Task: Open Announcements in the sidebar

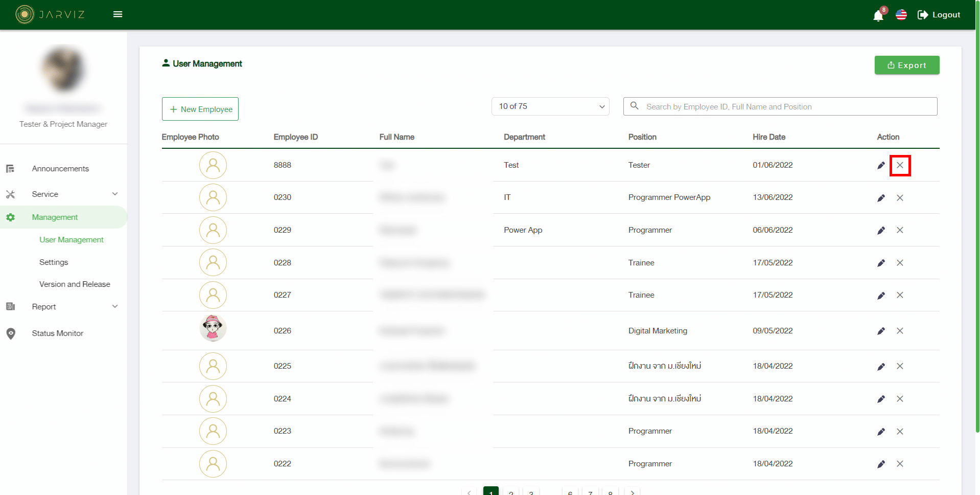Action: click(x=60, y=169)
